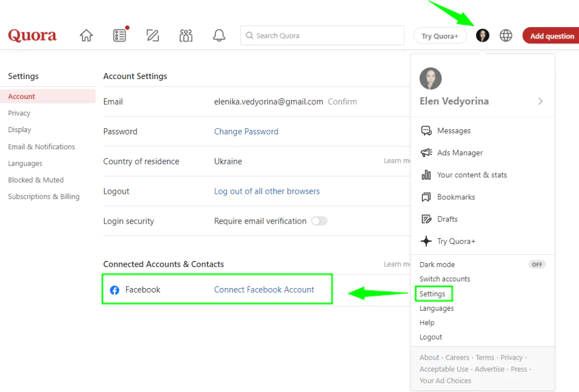579x392 pixels.
Task: Open the language globe icon
Action: [x=505, y=36]
